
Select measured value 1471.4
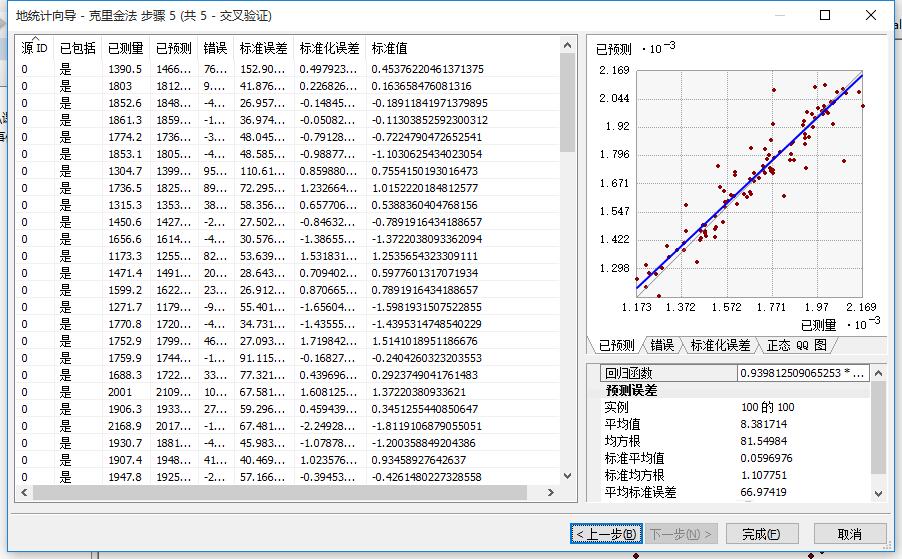point(125,273)
